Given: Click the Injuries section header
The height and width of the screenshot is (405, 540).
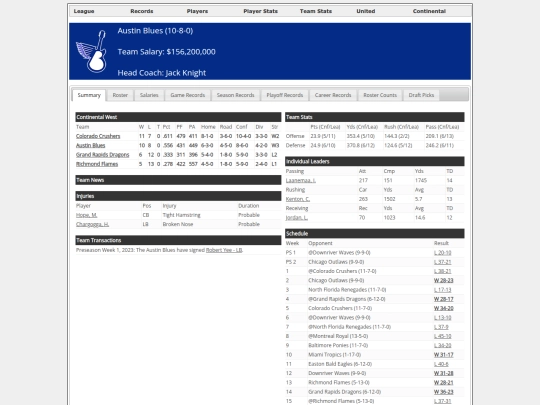Looking at the screenshot, I should click(x=178, y=196).
